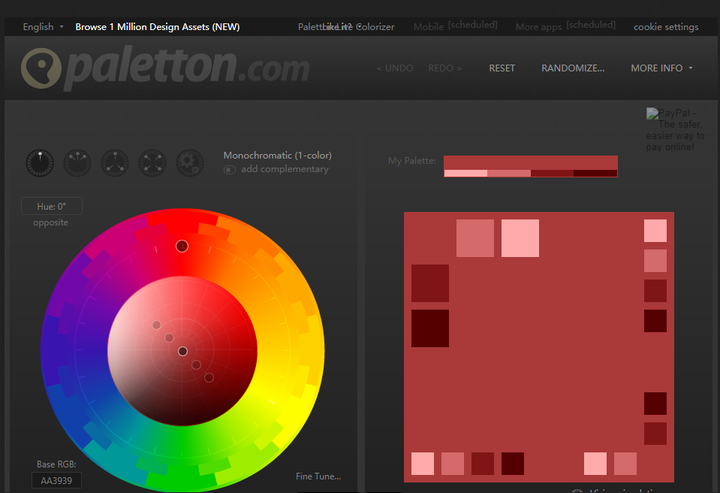720x493 pixels.
Task: Open the Fine Tune... link
Action: tap(318, 476)
